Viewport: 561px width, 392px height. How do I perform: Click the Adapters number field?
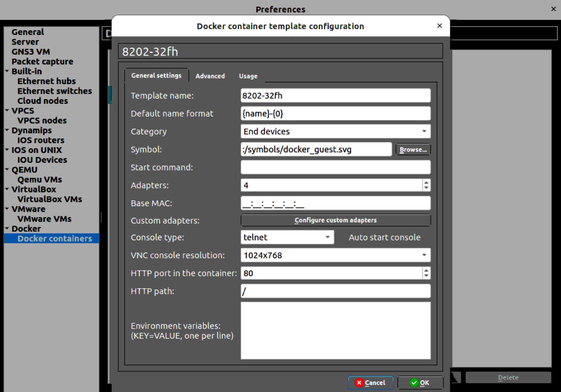(x=332, y=185)
